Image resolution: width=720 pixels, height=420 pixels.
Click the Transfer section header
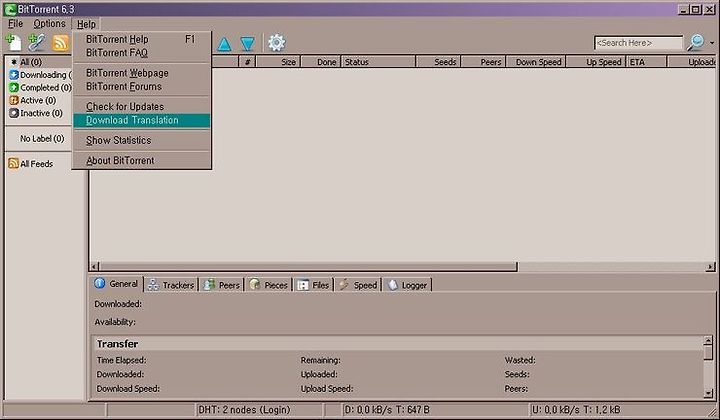(399, 344)
